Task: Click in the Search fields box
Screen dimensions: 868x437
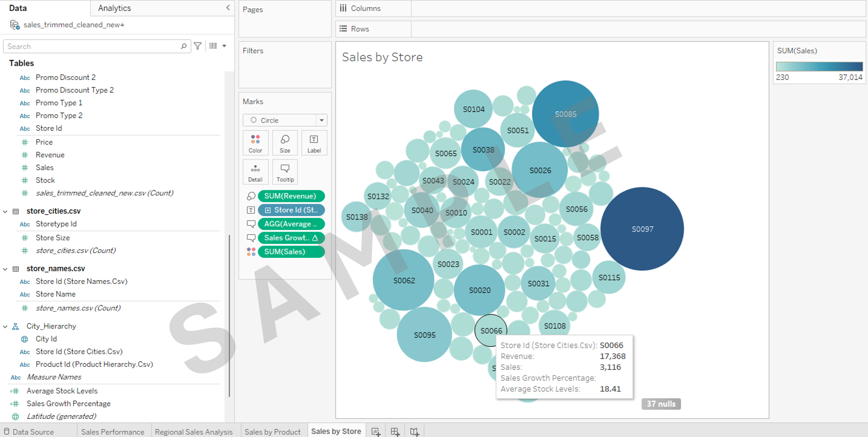Action: pos(91,46)
